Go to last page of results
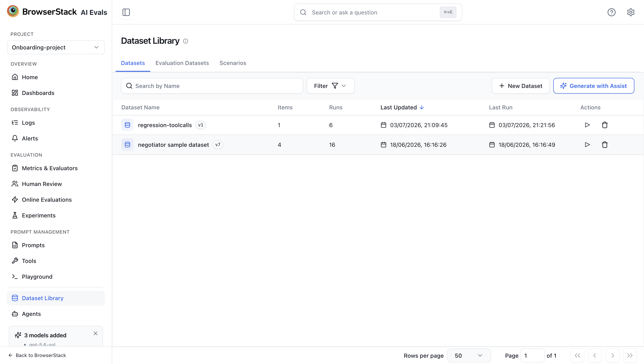 pyautogui.click(x=630, y=355)
